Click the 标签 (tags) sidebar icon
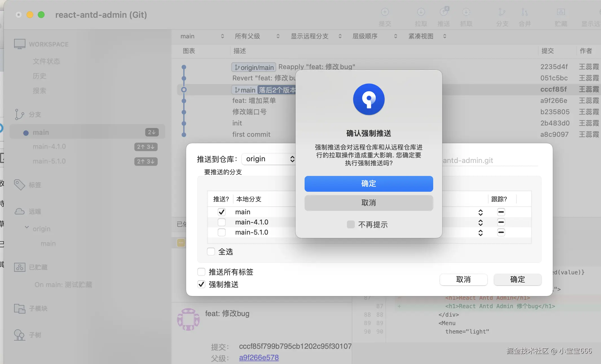The image size is (601, 364). [x=19, y=185]
